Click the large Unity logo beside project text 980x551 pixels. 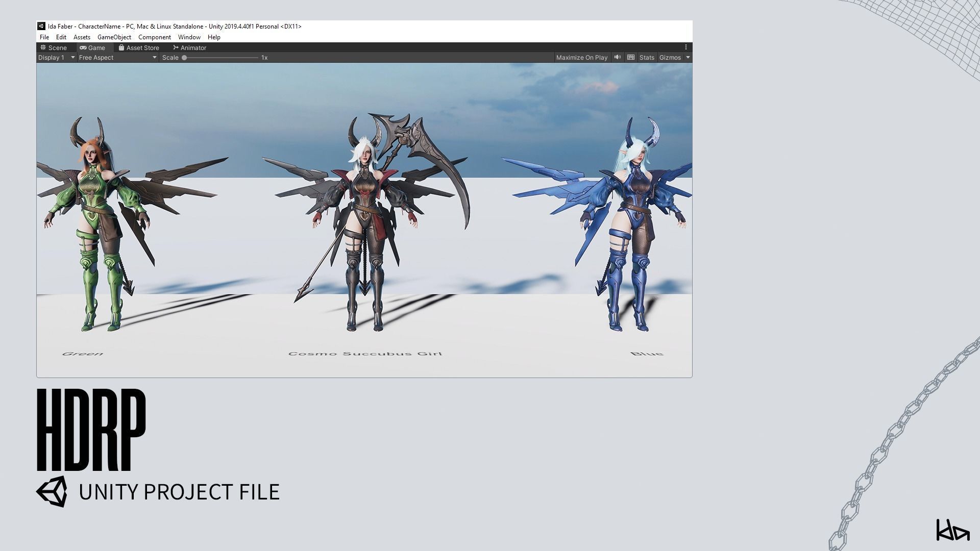(52, 491)
